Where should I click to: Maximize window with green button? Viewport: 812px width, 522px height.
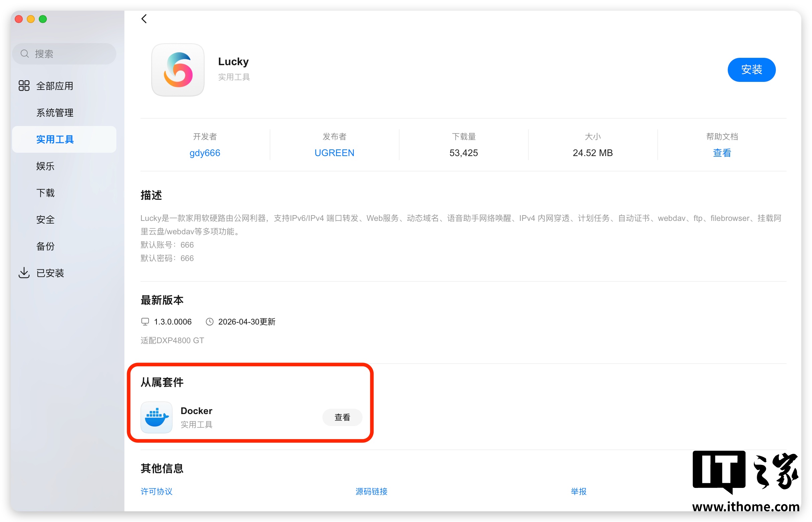43,19
